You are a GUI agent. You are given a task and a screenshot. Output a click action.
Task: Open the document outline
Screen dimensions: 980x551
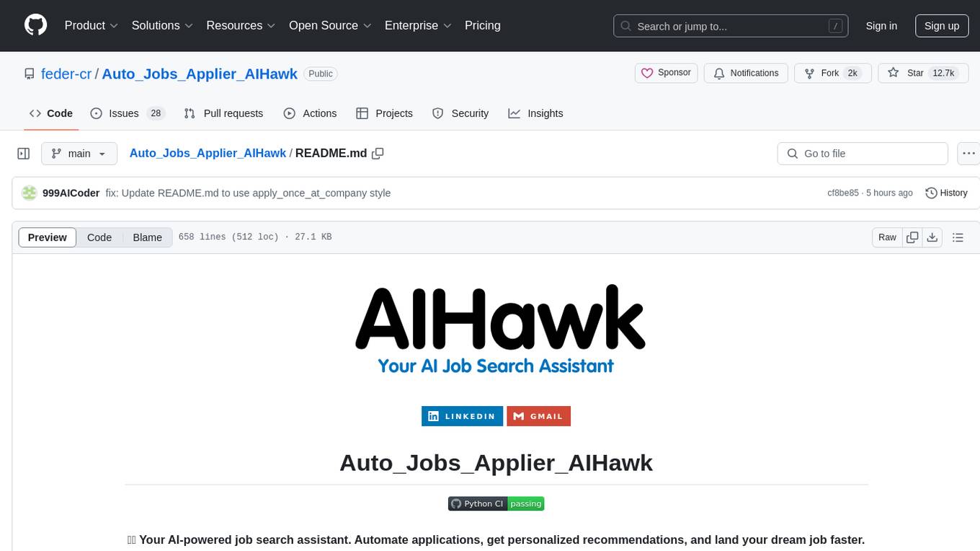pos(958,237)
